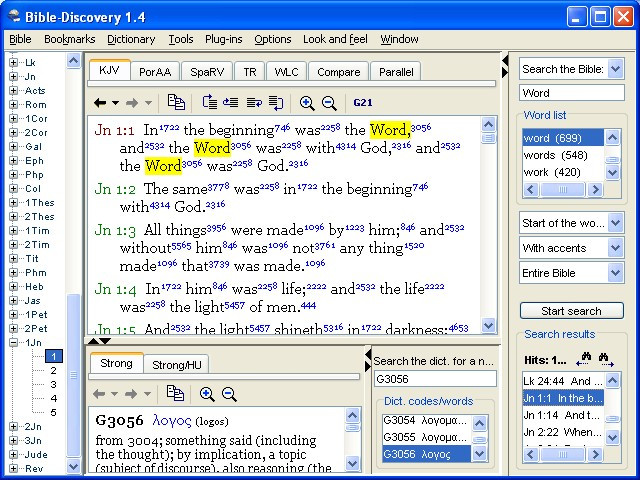Zoom in the Strong dictionary text
Image resolution: width=640 pixels, height=480 pixels.
tap(207, 394)
